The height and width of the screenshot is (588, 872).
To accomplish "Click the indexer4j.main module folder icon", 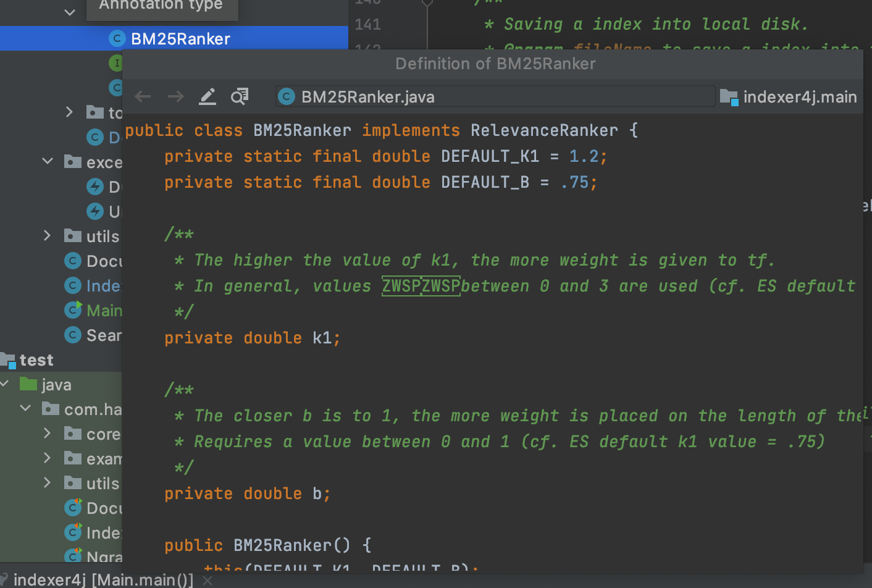I will (x=729, y=97).
